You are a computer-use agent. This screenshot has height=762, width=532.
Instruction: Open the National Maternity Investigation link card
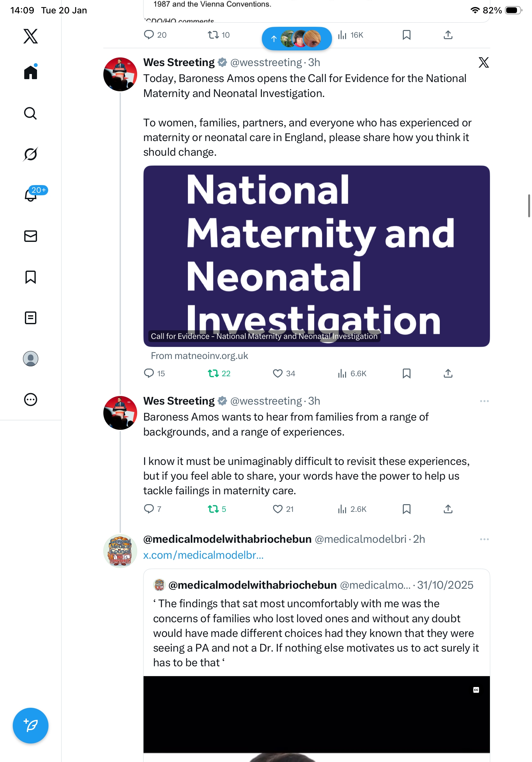pos(316,256)
